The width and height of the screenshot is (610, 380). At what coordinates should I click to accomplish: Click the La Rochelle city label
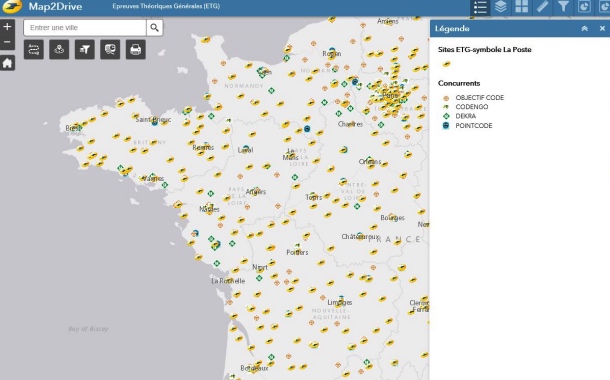click(228, 281)
